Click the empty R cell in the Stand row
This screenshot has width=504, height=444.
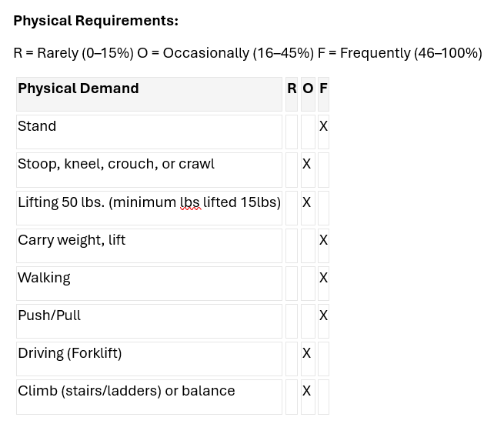pos(292,132)
